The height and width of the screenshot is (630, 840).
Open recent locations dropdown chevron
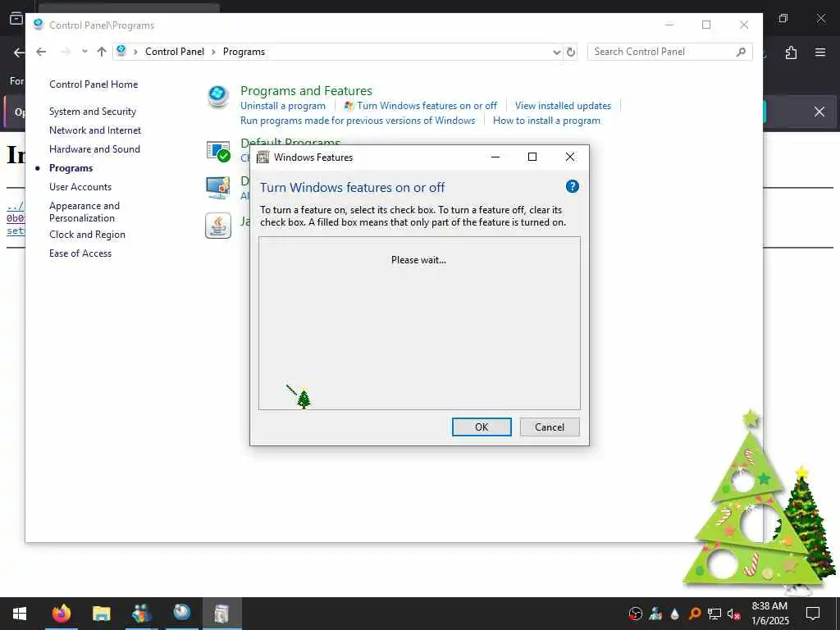(x=84, y=52)
